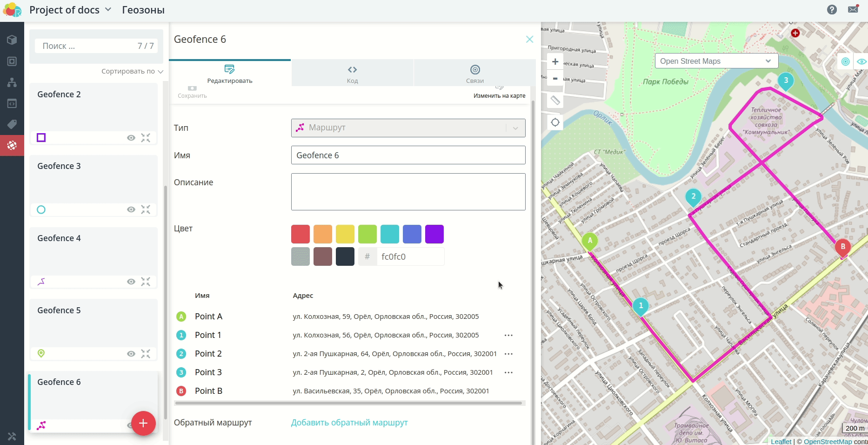This screenshot has width=868, height=445.
Task: Select the Point B row
Action: 350,391
